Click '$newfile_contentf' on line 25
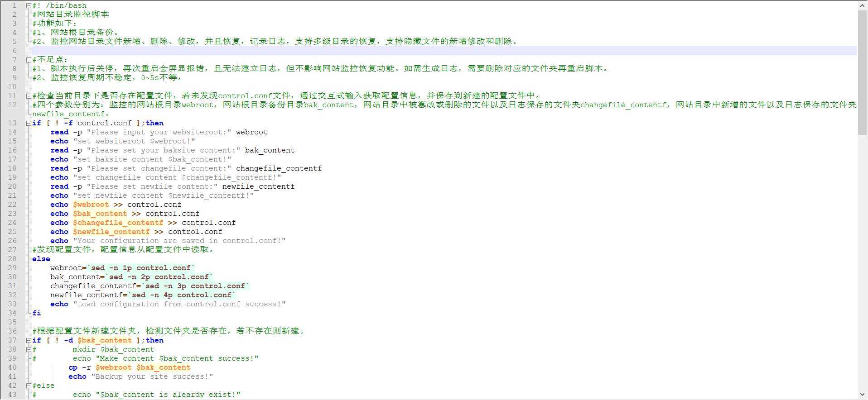Viewport: 868px width, 400px height. coord(111,232)
